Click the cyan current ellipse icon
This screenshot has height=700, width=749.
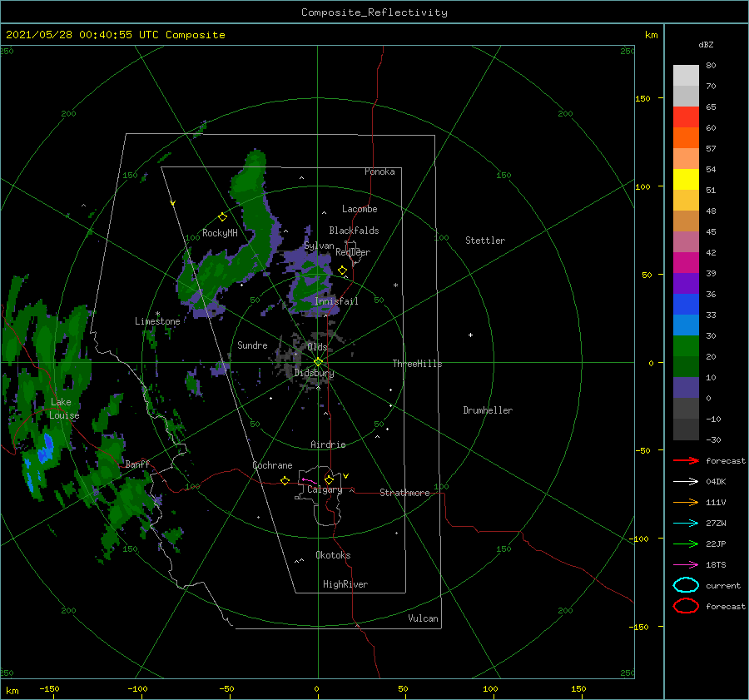pyautogui.click(x=686, y=585)
